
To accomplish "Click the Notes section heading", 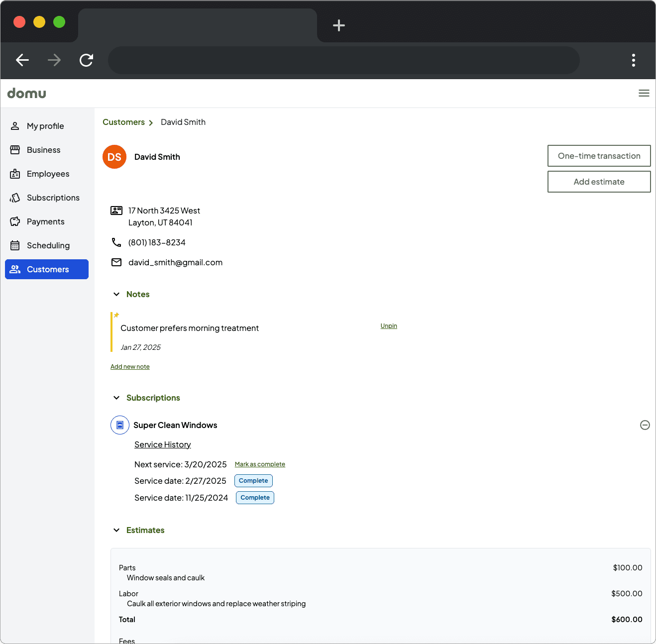I will point(138,294).
